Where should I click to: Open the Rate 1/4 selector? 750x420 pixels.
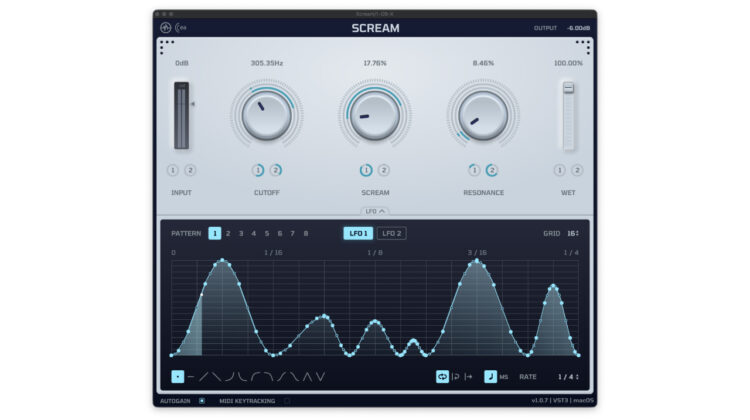568,377
